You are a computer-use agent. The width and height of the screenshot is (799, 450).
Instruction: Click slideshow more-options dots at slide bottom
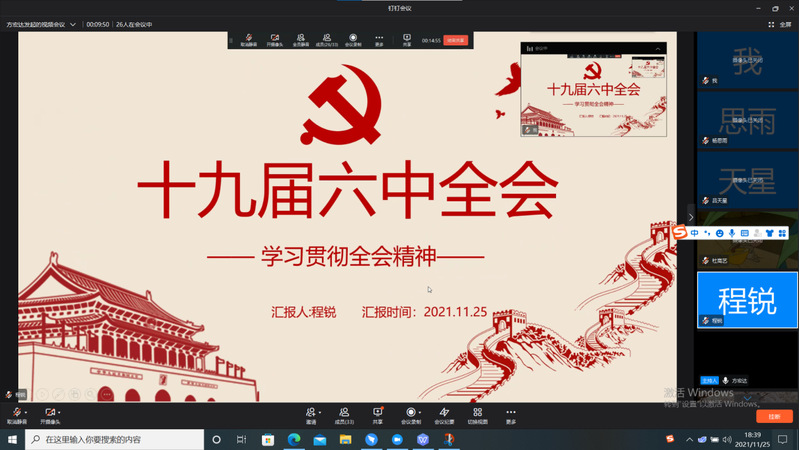[x=106, y=394]
